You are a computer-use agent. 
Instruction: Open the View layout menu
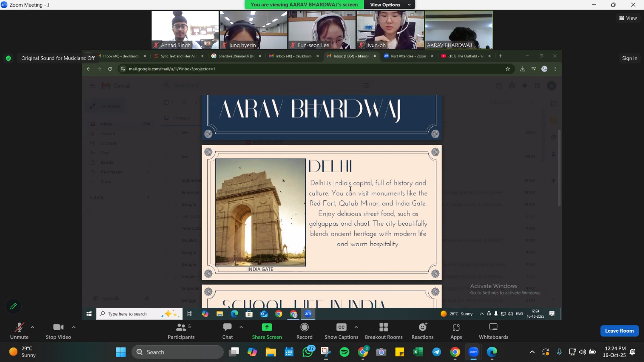point(628,18)
